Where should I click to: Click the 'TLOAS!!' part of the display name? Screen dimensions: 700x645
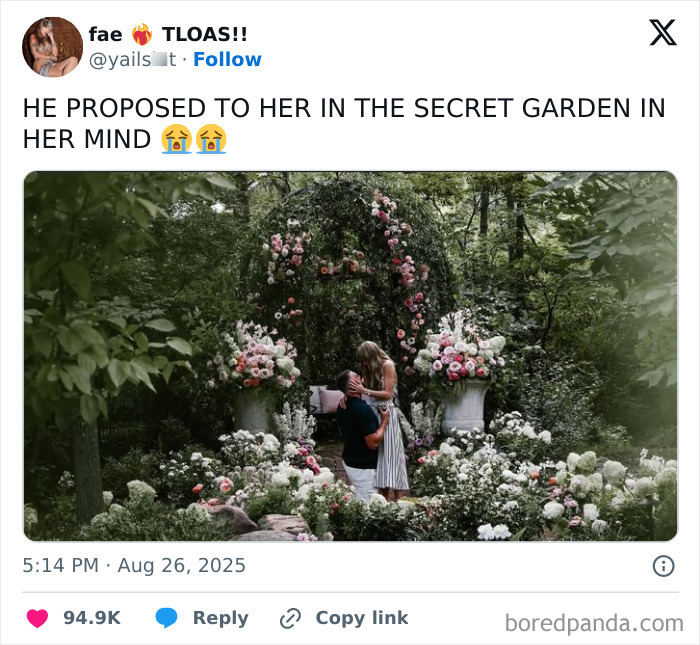tap(204, 34)
